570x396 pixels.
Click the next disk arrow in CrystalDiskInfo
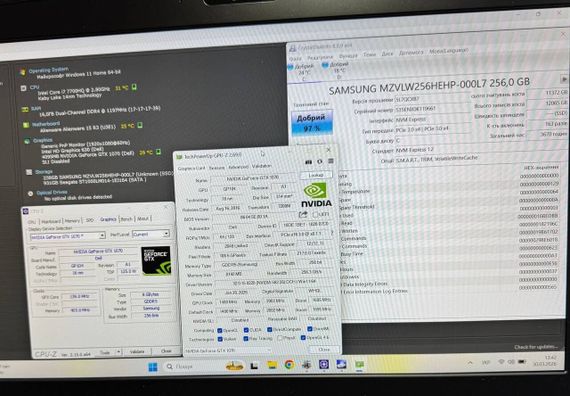(563, 79)
